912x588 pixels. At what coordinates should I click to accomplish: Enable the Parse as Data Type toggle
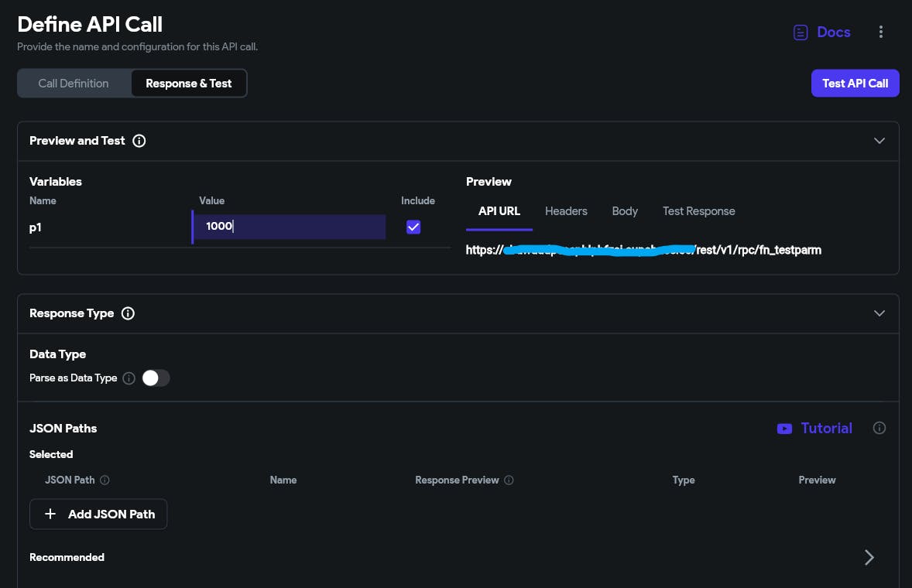point(156,378)
